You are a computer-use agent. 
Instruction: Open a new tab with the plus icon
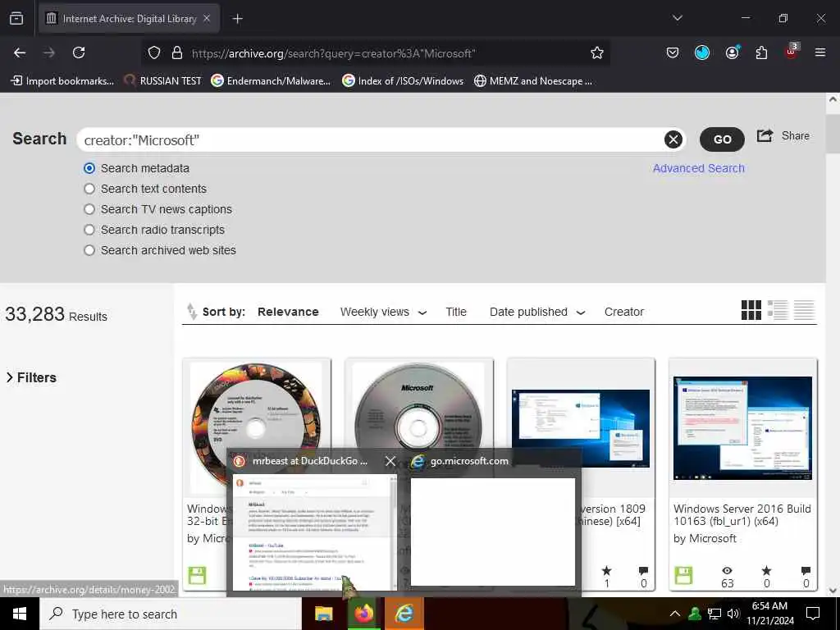(x=237, y=19)
